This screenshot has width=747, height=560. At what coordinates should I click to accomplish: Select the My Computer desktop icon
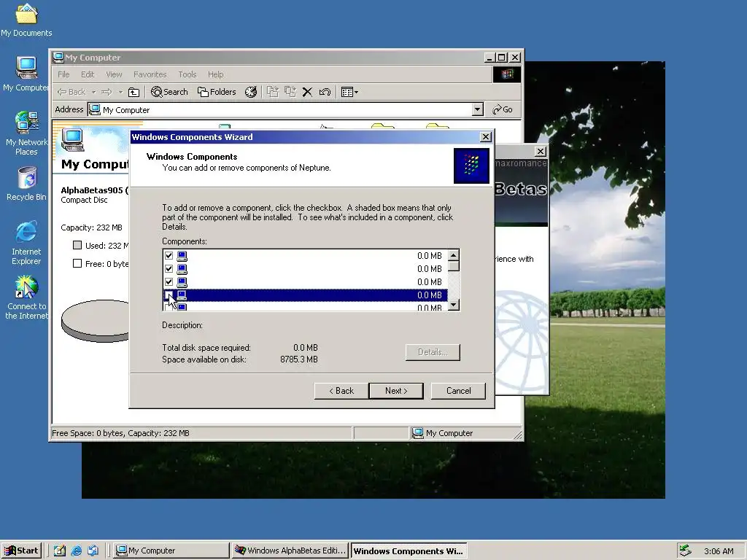pyautogui.click(x=26, y=74)
